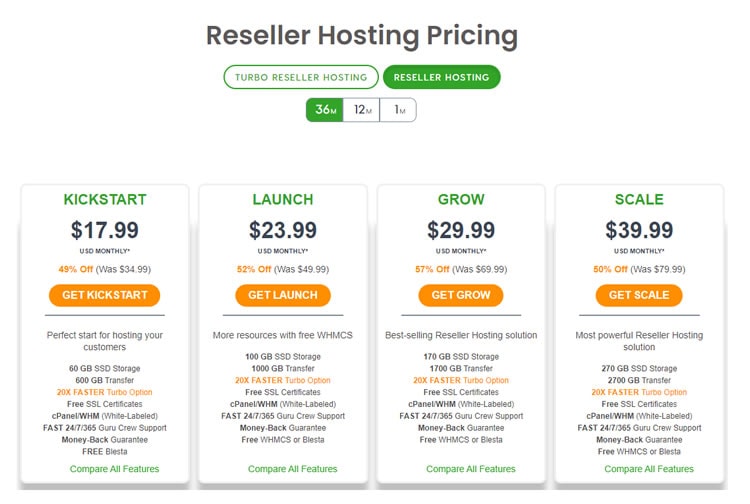Select the Reseller Hosting pill button
Image resolution: width=750 pixels, height=504 pixels.
point(441,77)
